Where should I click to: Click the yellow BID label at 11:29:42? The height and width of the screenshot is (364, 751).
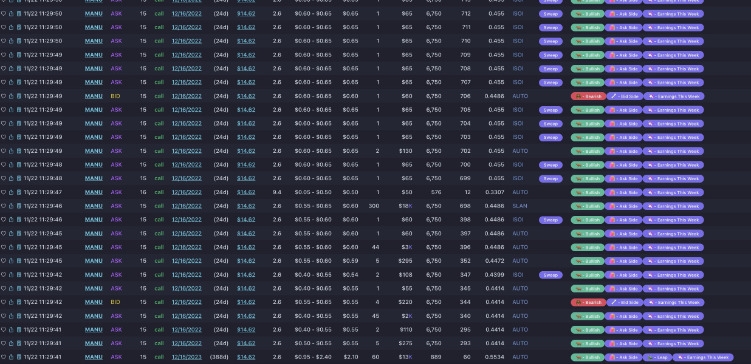pyautogui.click(x=115, y=302)
